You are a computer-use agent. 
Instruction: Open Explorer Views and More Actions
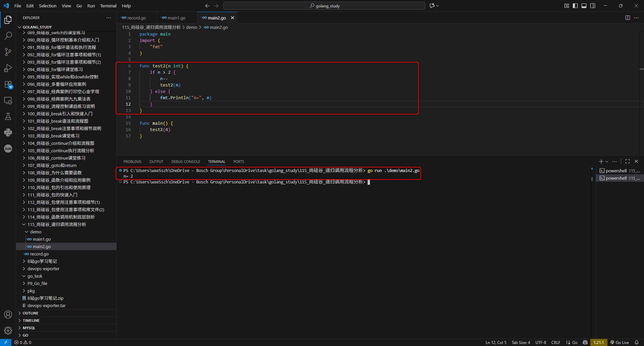click(109, 18)
